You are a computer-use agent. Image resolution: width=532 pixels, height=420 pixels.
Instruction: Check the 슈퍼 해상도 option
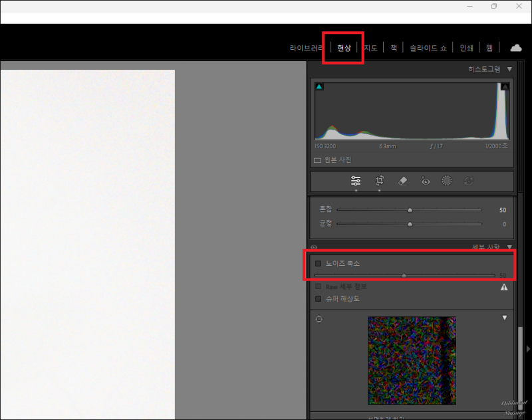pyautogui.click(x=319, y=298)
